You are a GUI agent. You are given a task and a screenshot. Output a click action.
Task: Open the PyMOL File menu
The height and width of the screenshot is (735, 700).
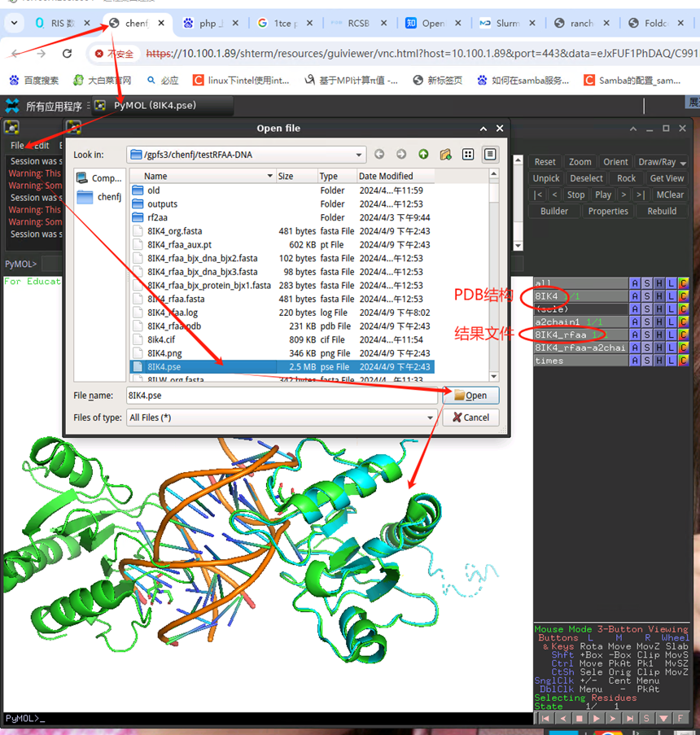click(17, 146)
